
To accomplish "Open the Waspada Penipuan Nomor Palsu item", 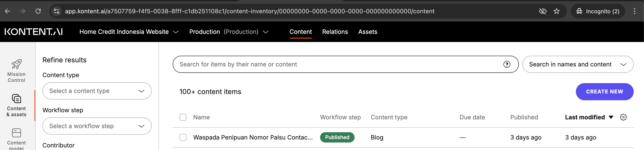I will tap(253, 137).
